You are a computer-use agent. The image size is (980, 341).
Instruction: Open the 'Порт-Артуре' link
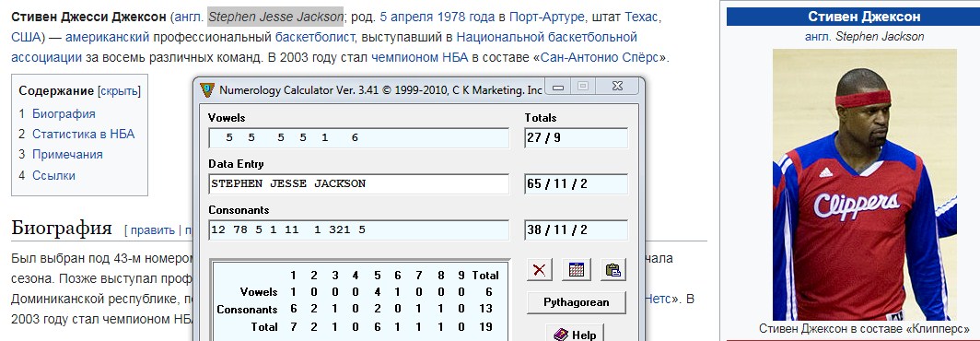(x=547, y=17)
